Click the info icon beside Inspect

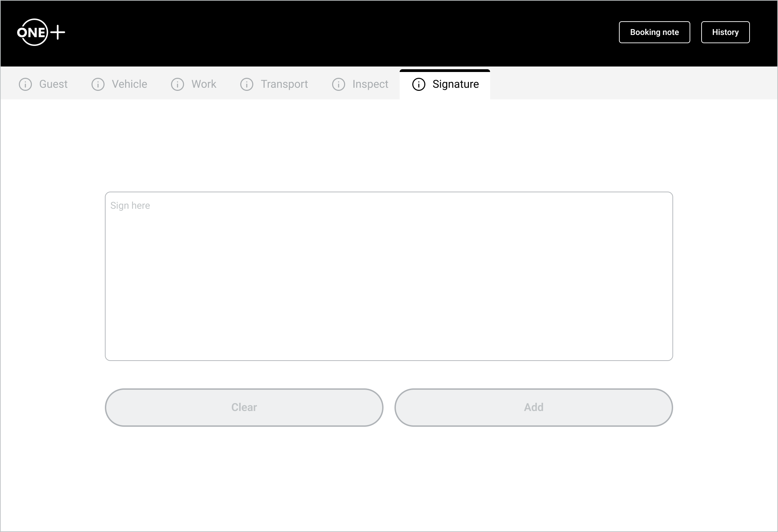point(339,84)
